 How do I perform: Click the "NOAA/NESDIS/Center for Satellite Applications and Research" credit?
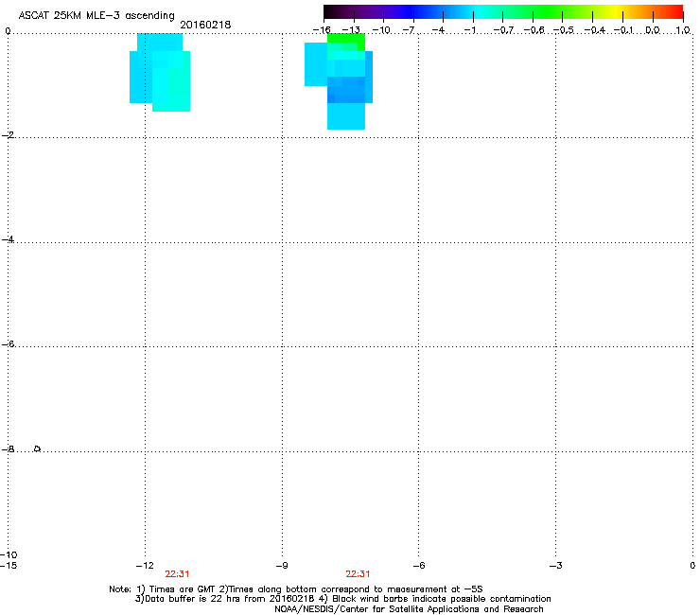click(x=409, y=609)
